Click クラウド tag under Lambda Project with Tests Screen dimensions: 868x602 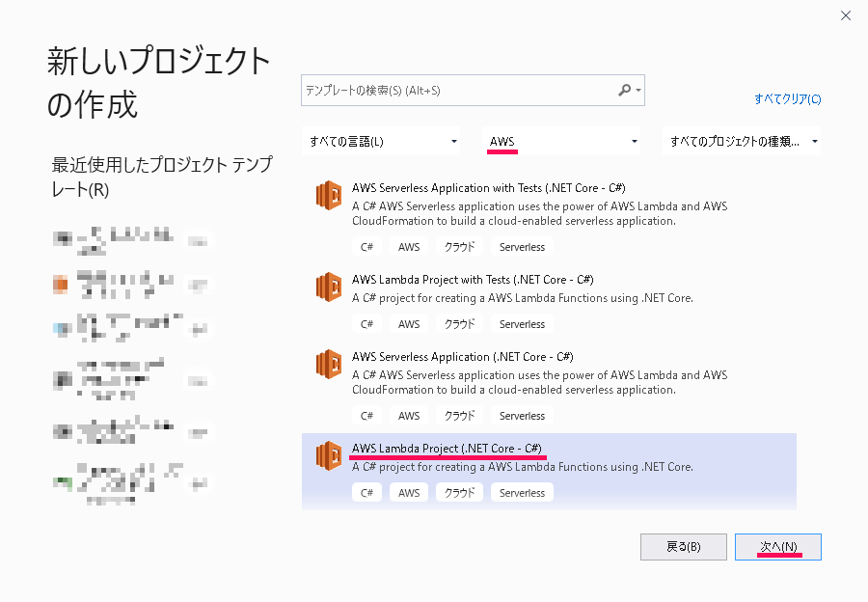[459, 324]
